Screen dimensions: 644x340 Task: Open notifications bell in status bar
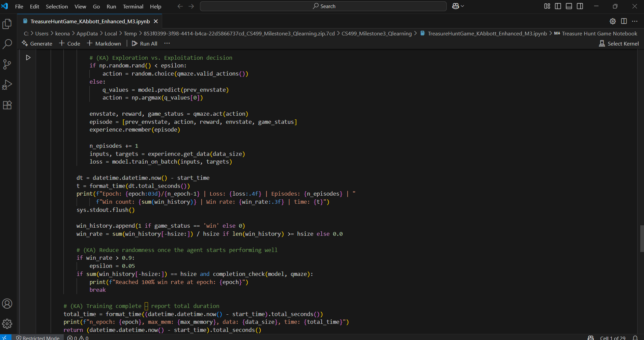click(635, 338)
